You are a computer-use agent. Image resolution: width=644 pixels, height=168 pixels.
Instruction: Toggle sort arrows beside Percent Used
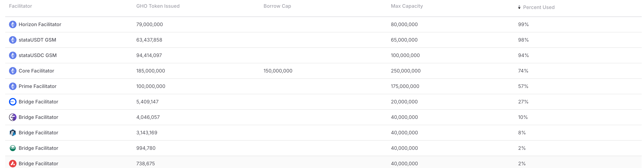click(x=519, y=7)
